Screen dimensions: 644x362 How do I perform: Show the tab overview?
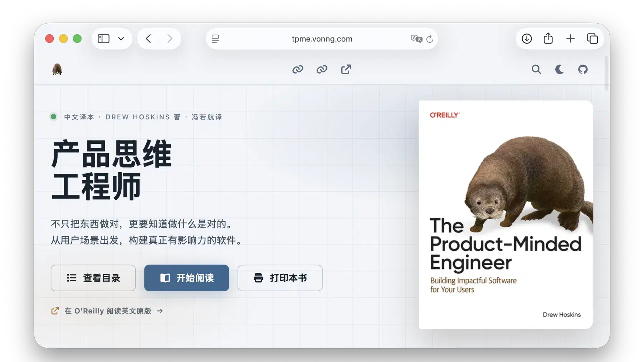(592, 39)
